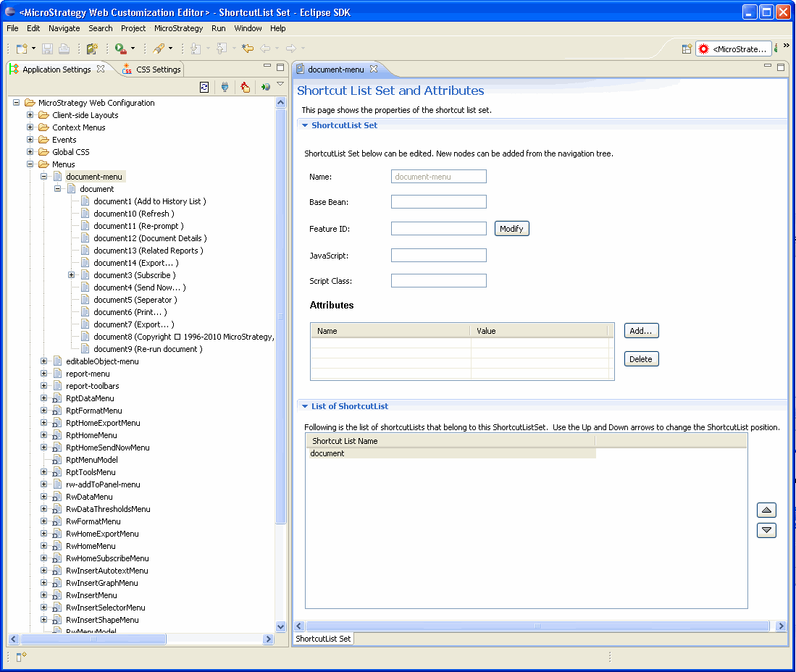Collapse the MicroStrategy Web Configuration node

point(16,103)
